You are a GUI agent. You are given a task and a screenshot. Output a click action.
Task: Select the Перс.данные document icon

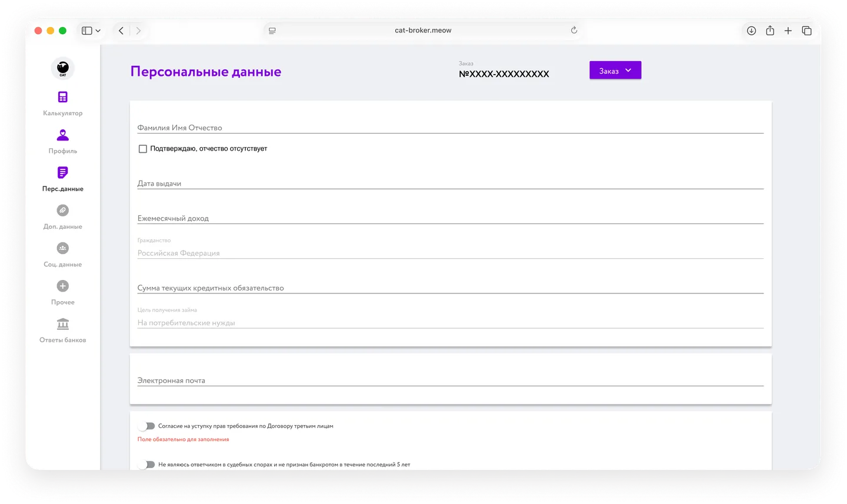pyautogui.click(x=63, y=172)
